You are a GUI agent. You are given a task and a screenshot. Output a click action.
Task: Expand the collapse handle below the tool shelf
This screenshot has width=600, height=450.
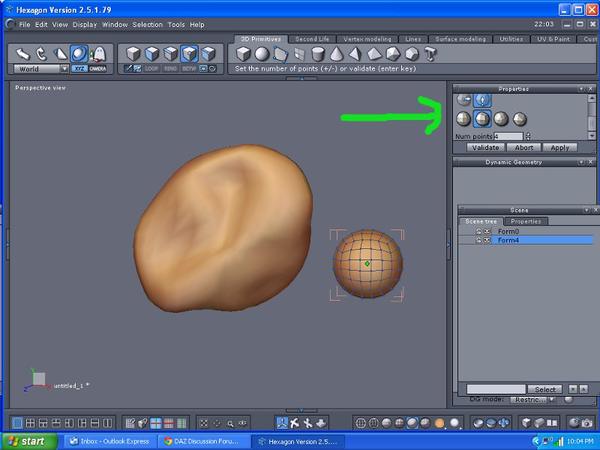pyautogui.click(x=302, y=78)
